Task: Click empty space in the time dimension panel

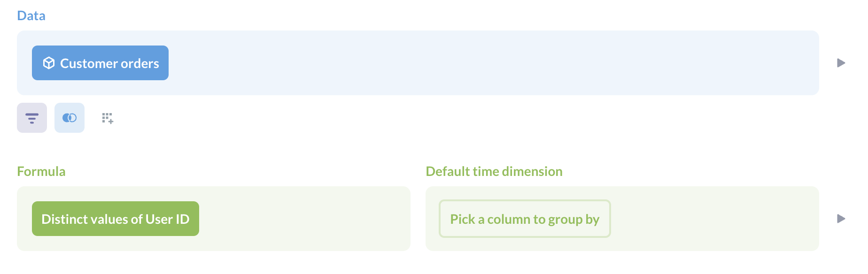Action: pos(714,219)
